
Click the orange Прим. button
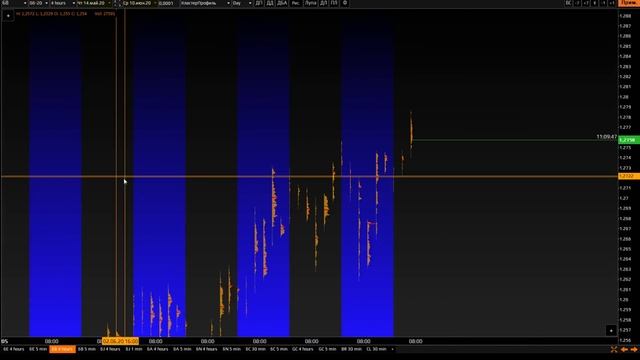click(629, 3)
